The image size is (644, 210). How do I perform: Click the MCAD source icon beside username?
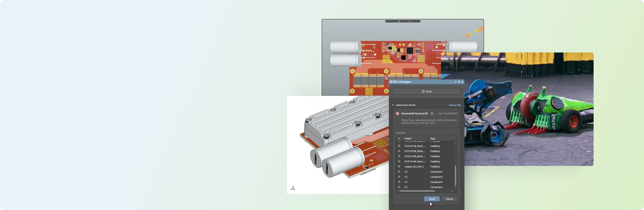coord(432,114)
